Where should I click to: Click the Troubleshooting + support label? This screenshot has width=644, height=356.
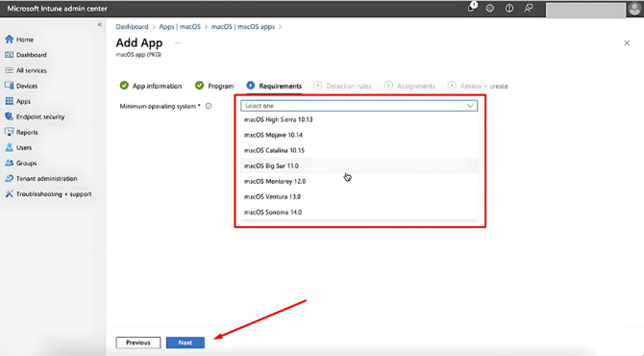coord(54,194)
